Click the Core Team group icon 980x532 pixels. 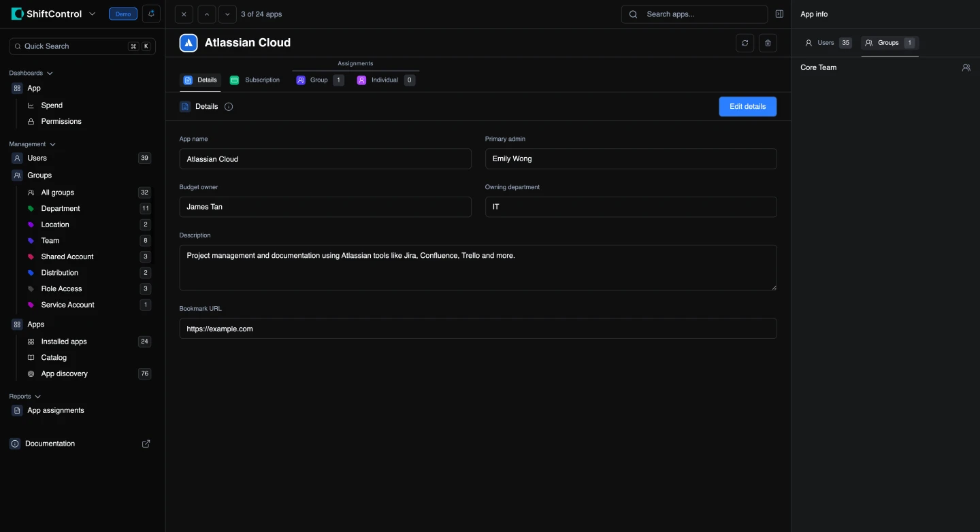966,67
